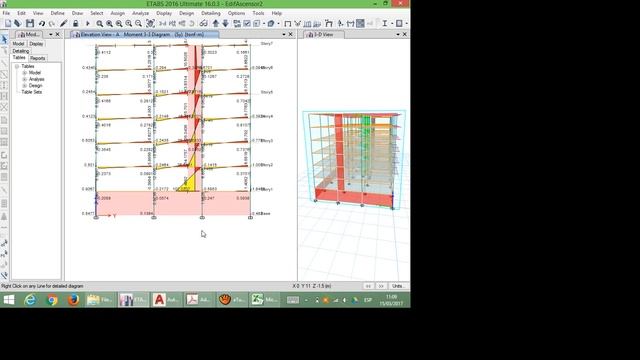Click the Undo arrow icon
The height and width of the screenshot is (360, 640).
pyautogui.click(x=42, y=24)
